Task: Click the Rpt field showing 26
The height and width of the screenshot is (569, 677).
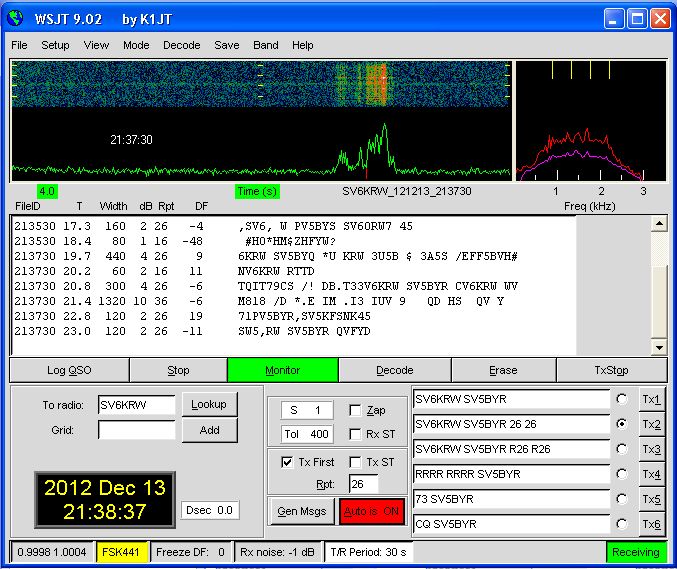Action: point(363,484)
